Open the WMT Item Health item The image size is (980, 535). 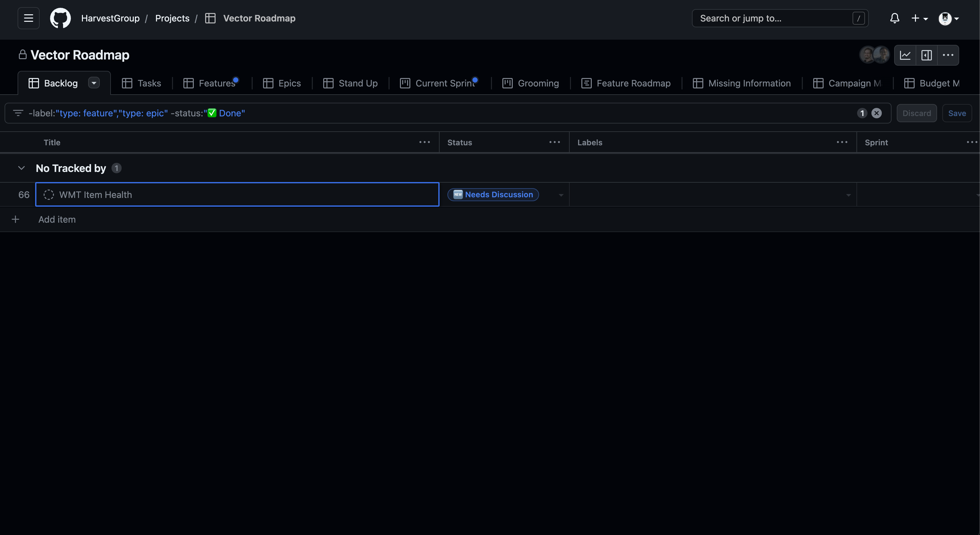[96, 195]
